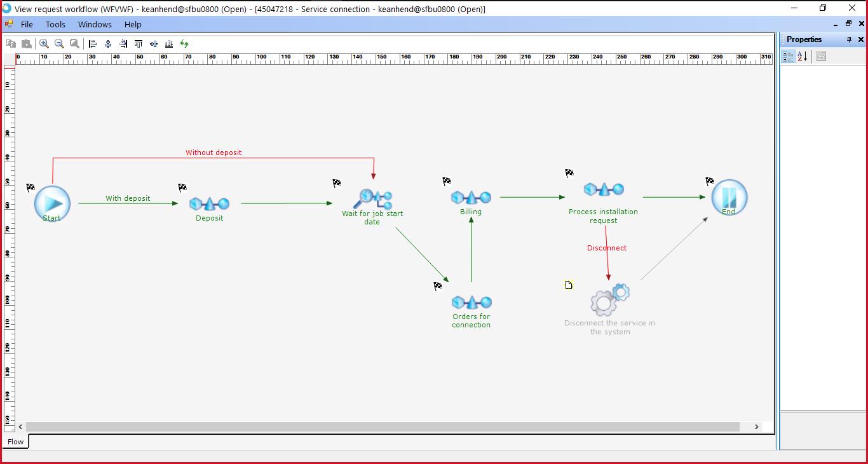This screenshot has height=464, width=868.
Task: Click the Copy toolbar icon
Action: [x=11, y=44]
